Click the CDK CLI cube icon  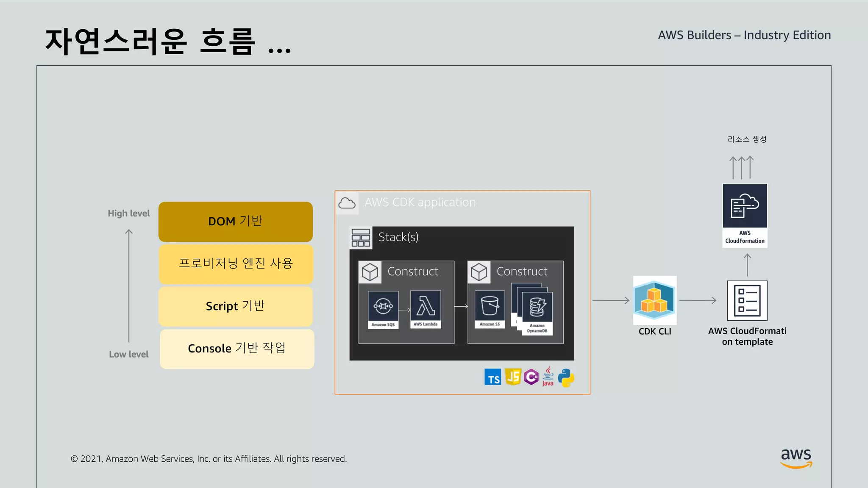tap(655, 300)
